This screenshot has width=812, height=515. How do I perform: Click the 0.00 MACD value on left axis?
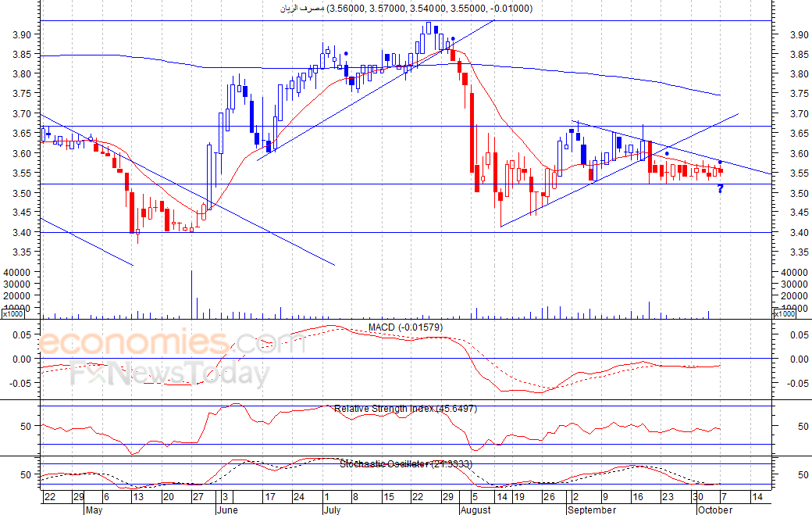point(23,359)
